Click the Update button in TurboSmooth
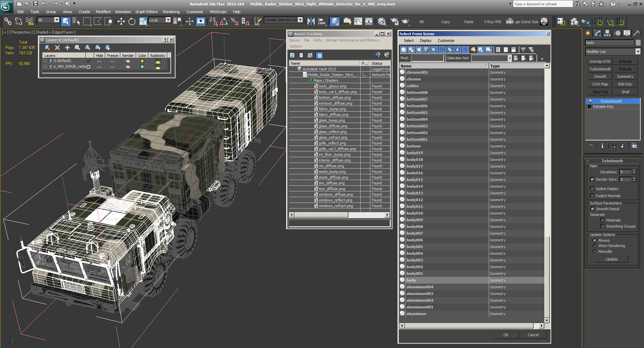Viewport: 644px width, 348px height. coord(611,259)
